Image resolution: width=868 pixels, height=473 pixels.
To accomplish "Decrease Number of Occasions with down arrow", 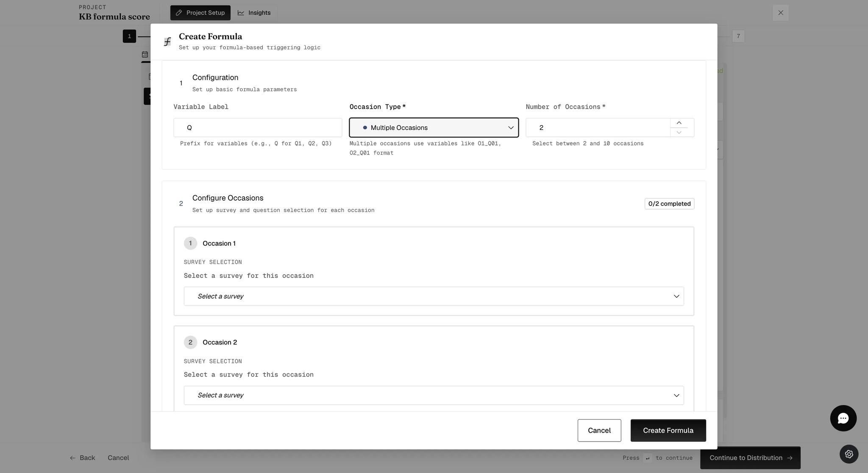I will tap(679, 132).
